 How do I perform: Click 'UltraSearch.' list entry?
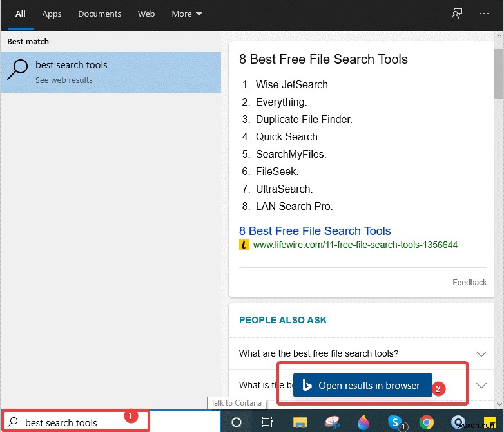click(284, 189)
